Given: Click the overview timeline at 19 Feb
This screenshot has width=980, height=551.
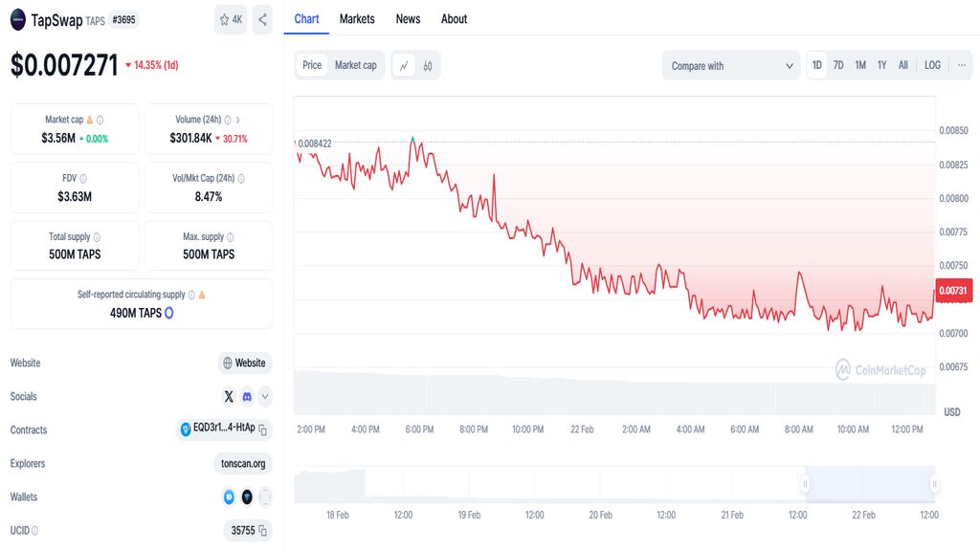Looking at the screenshot, I should [x=469, y=516].
